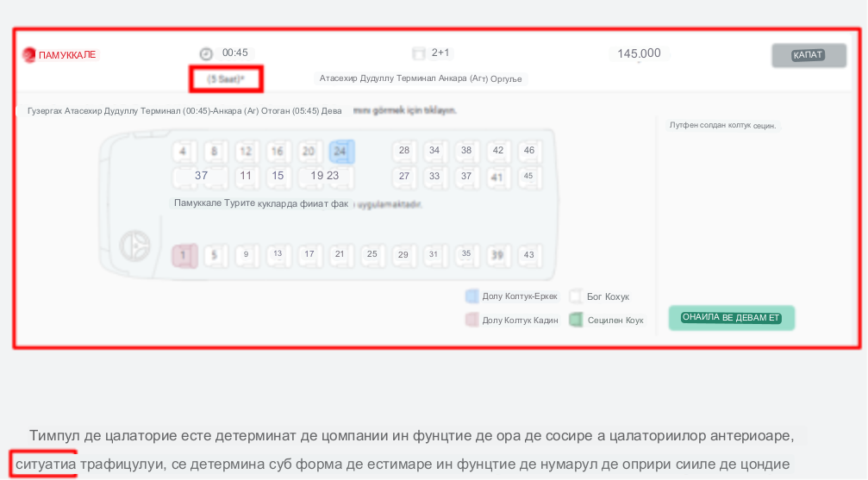Click the 00:45 departure time

235,53
